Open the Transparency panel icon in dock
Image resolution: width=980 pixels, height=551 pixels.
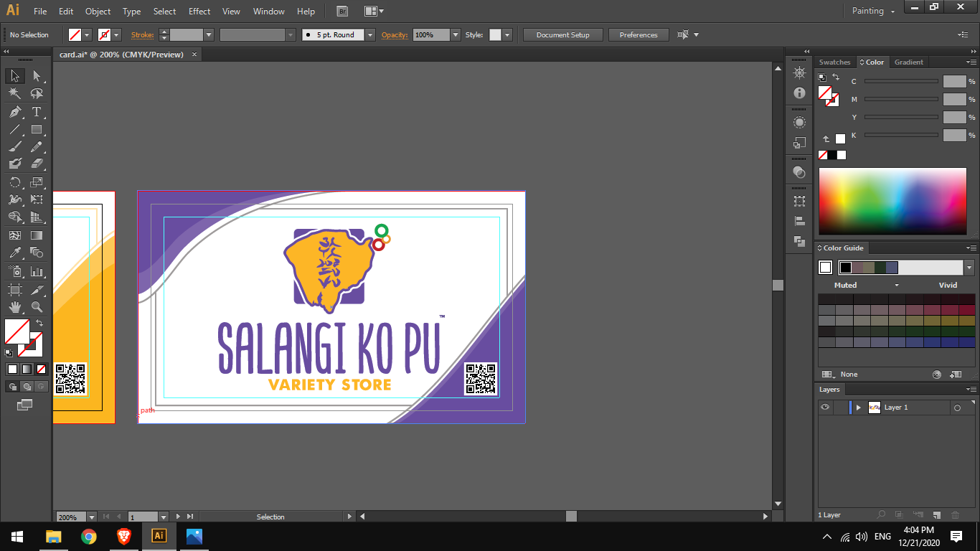click(x=799, y=172)
